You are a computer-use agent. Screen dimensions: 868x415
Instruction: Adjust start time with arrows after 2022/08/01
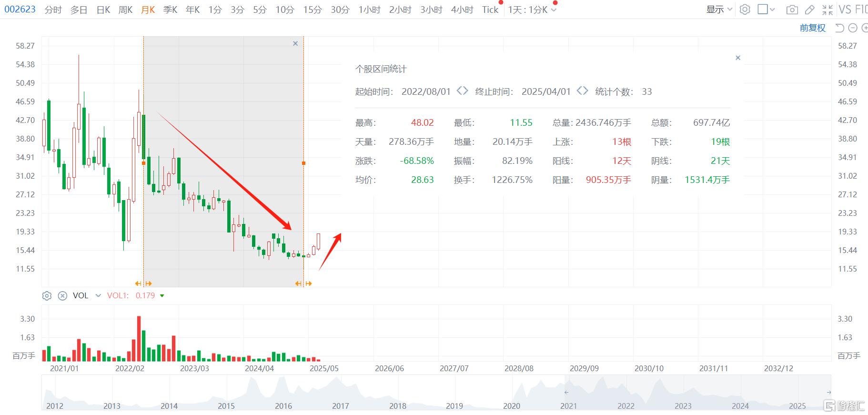point(462,91)
